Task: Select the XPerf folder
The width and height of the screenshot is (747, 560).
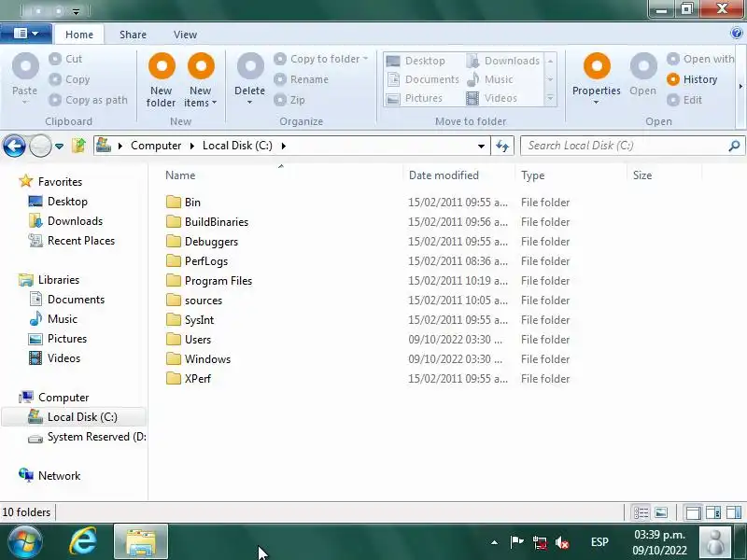Action: pyautogui.click(x=189, y=378)
